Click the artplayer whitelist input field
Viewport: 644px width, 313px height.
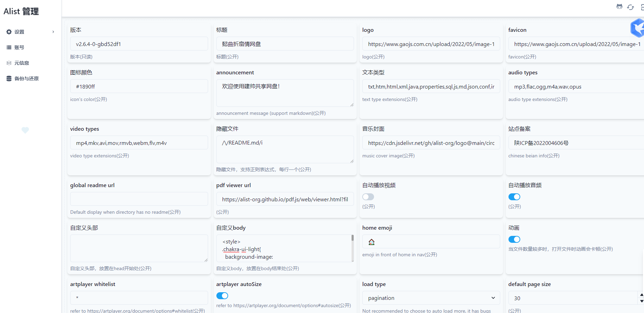click(x=139, y=298)
